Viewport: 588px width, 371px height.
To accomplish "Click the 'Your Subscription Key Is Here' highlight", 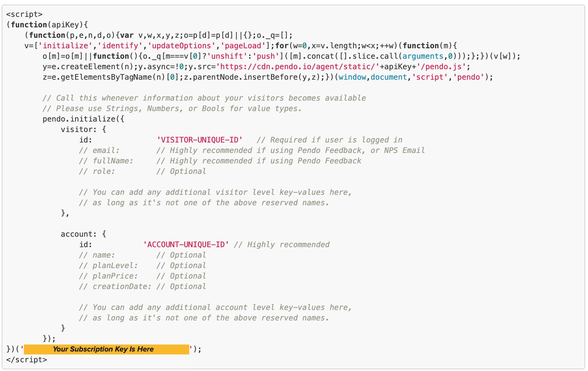I will 107,349.
